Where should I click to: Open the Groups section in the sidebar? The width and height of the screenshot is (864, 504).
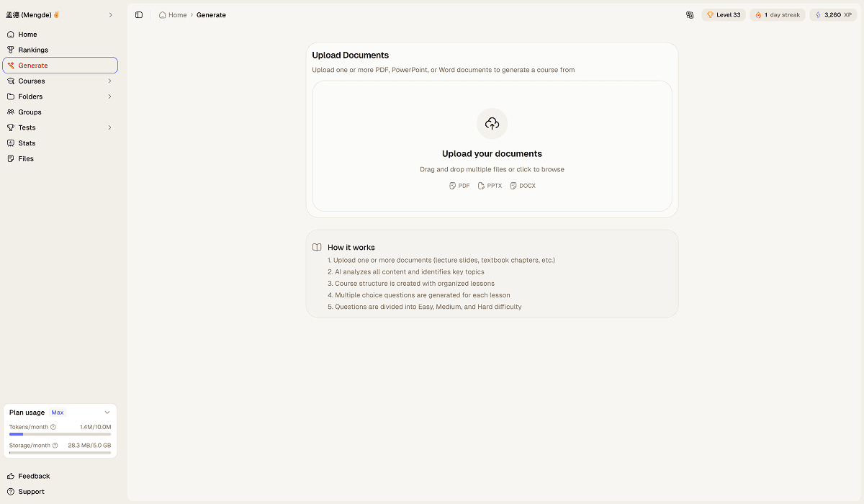(x=30, y=112)
